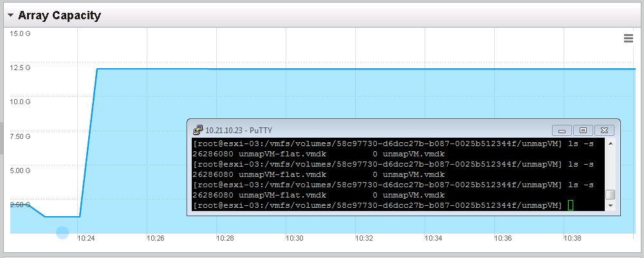
Task: Click the 10:26 time axis label
Action: 156,238
